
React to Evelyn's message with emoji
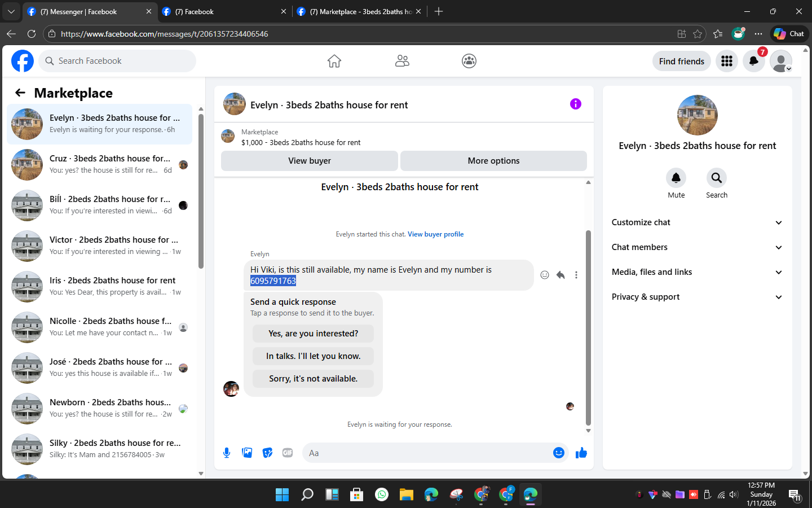point(545,275)
